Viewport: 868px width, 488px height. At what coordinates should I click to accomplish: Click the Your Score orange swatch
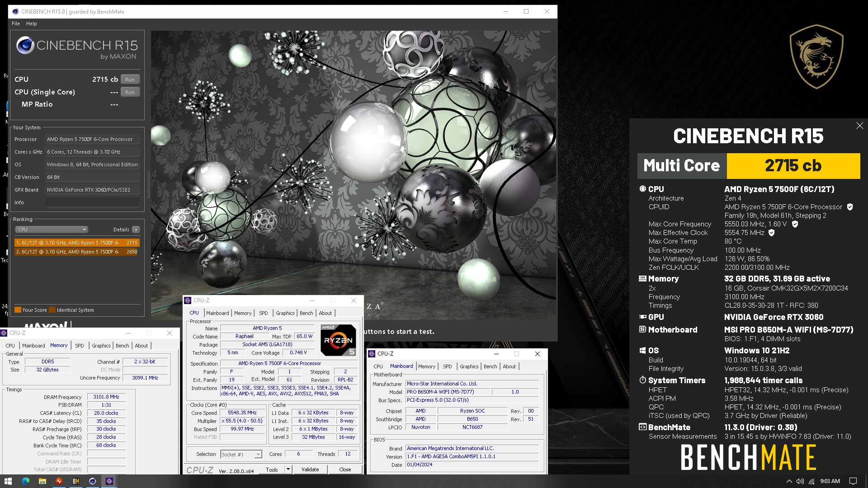click(18, 310)
